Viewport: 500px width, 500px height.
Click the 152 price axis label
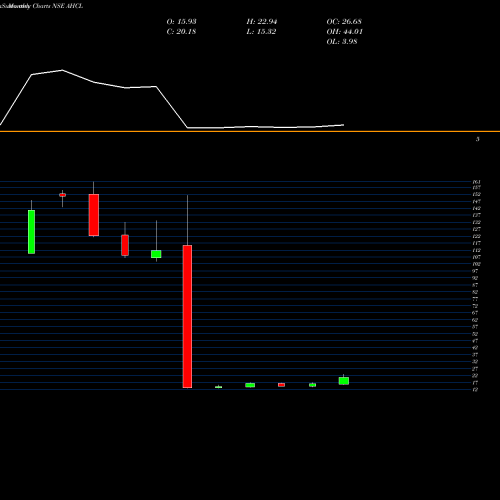[x=476, y=194]
